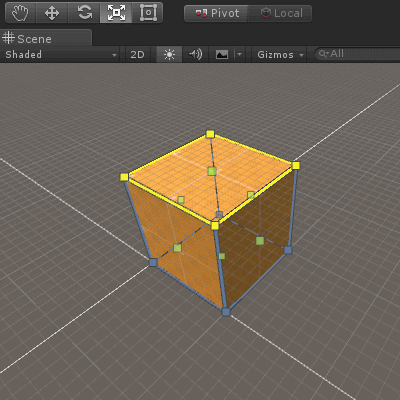
Task: Toggle 2D view mode
Action: tap(137, 54)
